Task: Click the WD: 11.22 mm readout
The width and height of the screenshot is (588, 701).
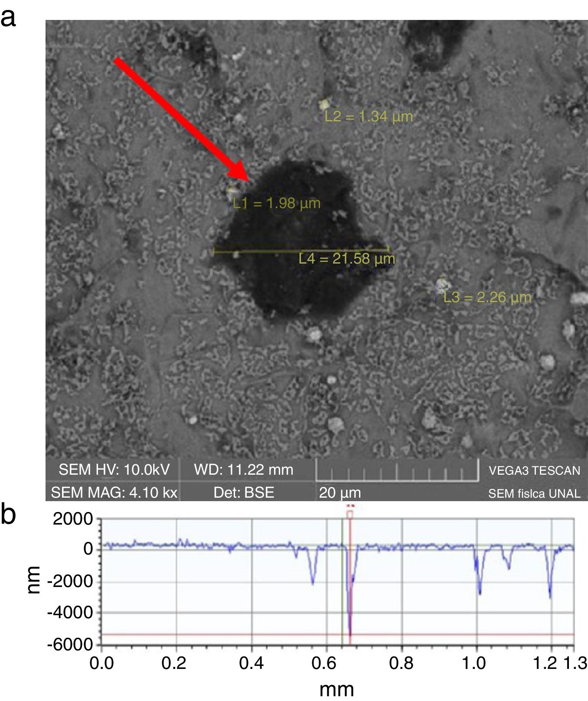Action: coord(243,470)
